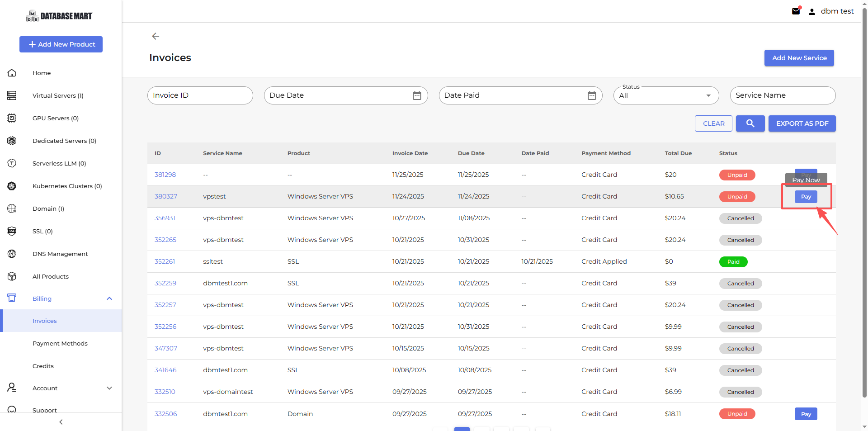868x431 pixels.
Task: Click the Total Due column header
Action: point(678,153)
